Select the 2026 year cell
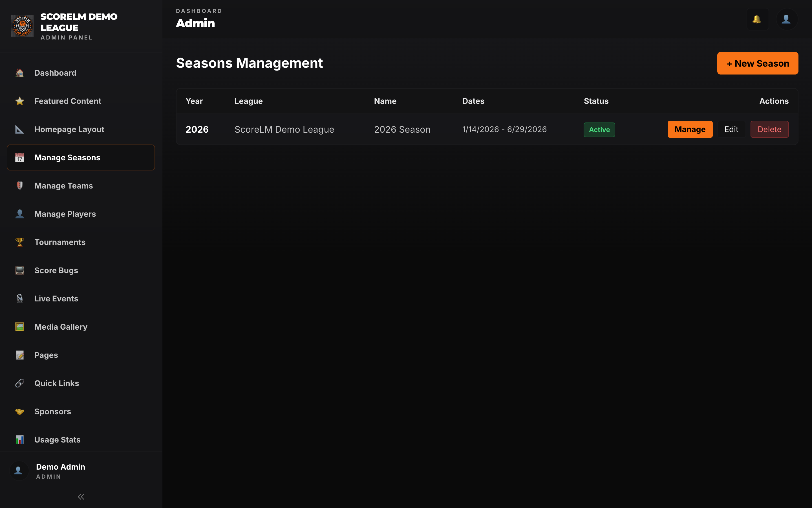812x508 pixels. click(197, 129)
